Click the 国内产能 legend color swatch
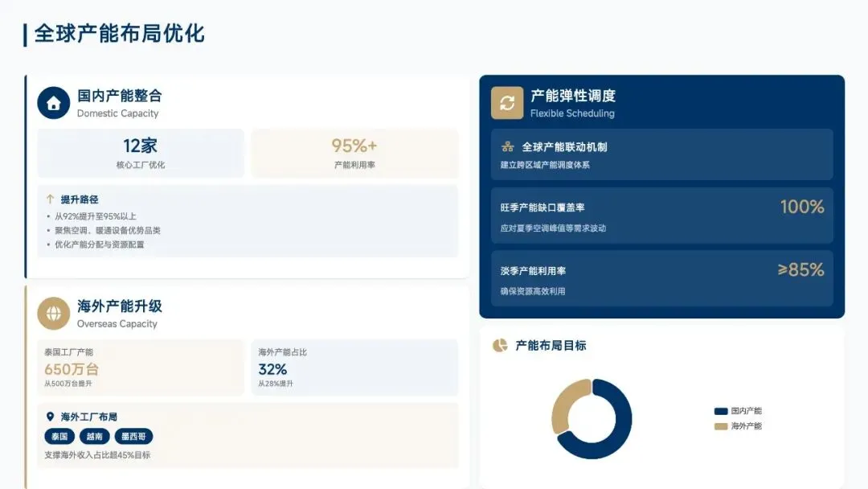The width and height of the screenshot is (868, 489). point(721,411)
